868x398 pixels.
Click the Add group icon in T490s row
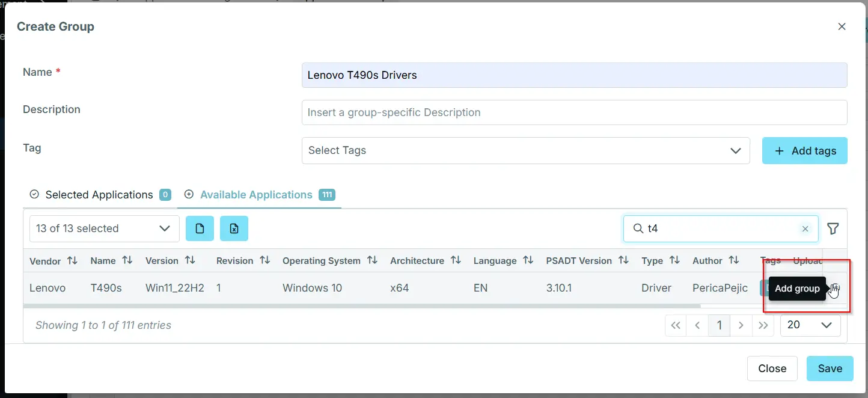(834, 289)
